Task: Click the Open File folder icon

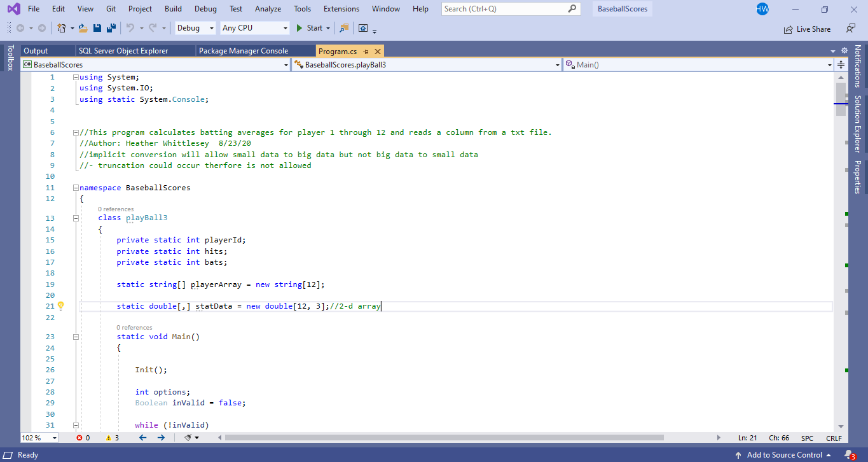Action: tap(83, 28)
